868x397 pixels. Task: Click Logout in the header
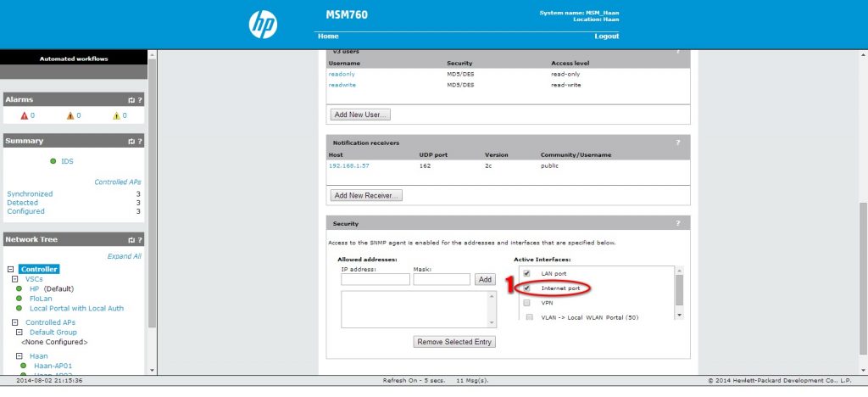click(x=606, y=36)
